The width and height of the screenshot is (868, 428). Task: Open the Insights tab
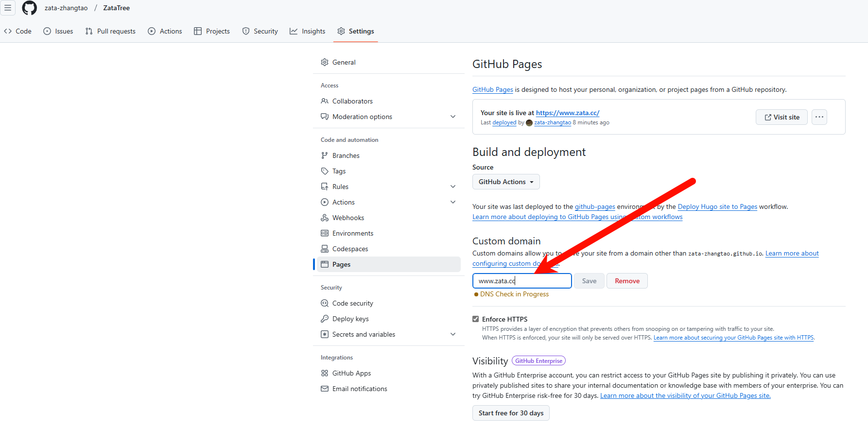[x=308, y=31]
